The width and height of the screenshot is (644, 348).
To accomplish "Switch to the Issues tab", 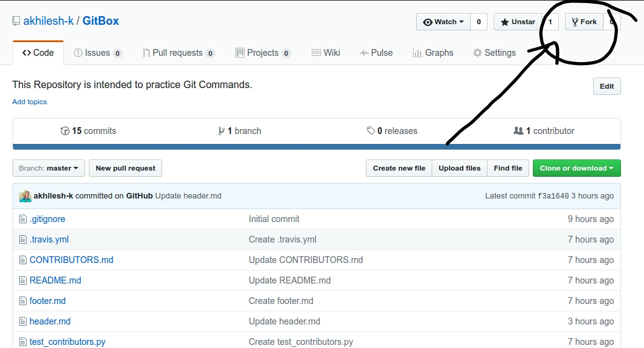I will click(x=98, y=53).
